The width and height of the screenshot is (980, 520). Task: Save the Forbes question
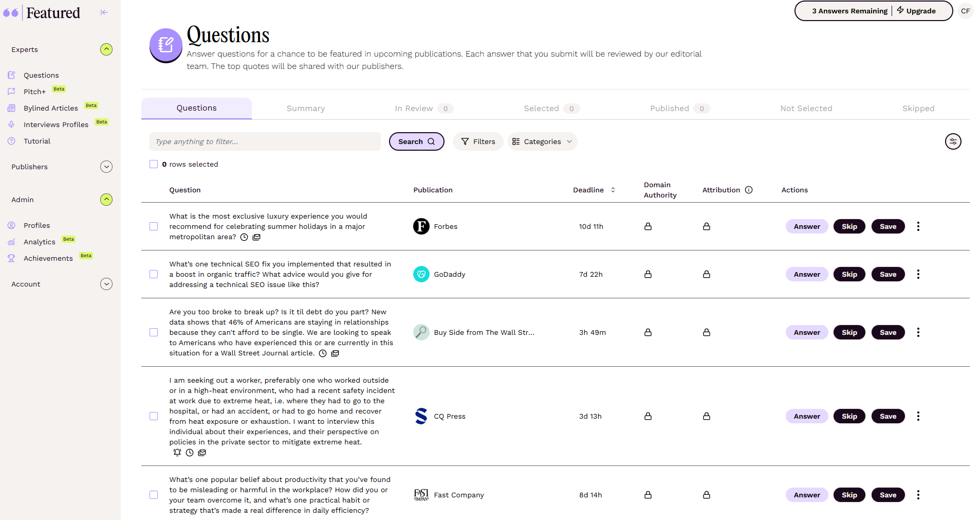click(888, 226)
